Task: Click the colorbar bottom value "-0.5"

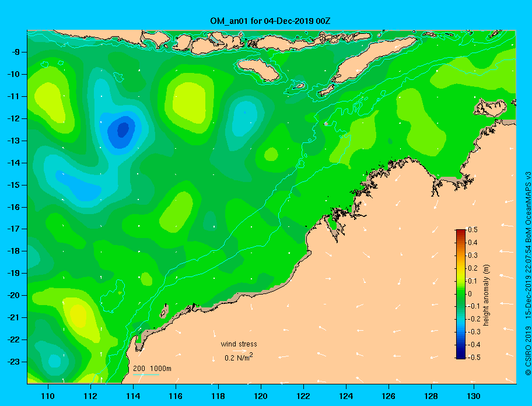Action: (474, 358)
